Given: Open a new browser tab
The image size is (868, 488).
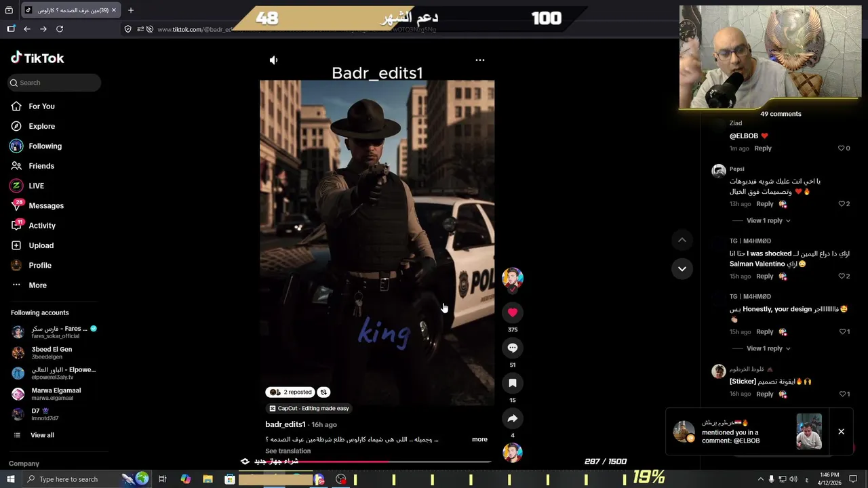Looking at the screenshot, I should [131, 10].
